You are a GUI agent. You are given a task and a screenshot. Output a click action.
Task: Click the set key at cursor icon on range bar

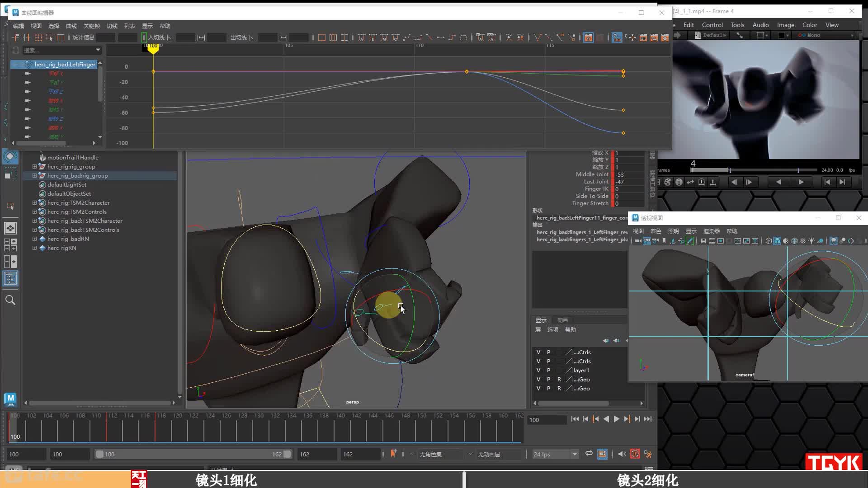[x=393, y=453]
